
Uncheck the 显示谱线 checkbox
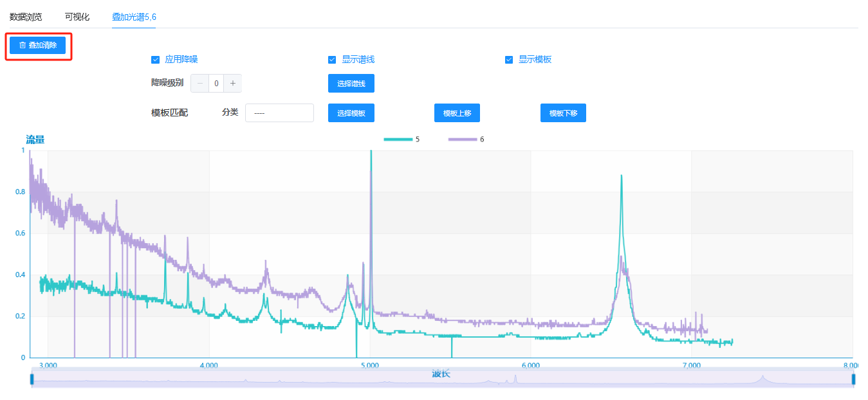332,60
